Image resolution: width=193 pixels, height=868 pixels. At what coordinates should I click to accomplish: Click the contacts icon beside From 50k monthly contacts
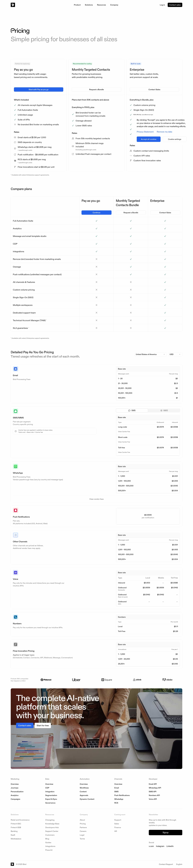(x=73, y=139)
